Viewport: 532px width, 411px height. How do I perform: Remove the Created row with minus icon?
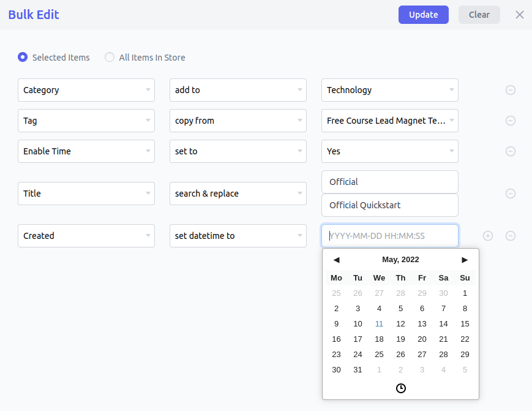[x=511, y=236]
